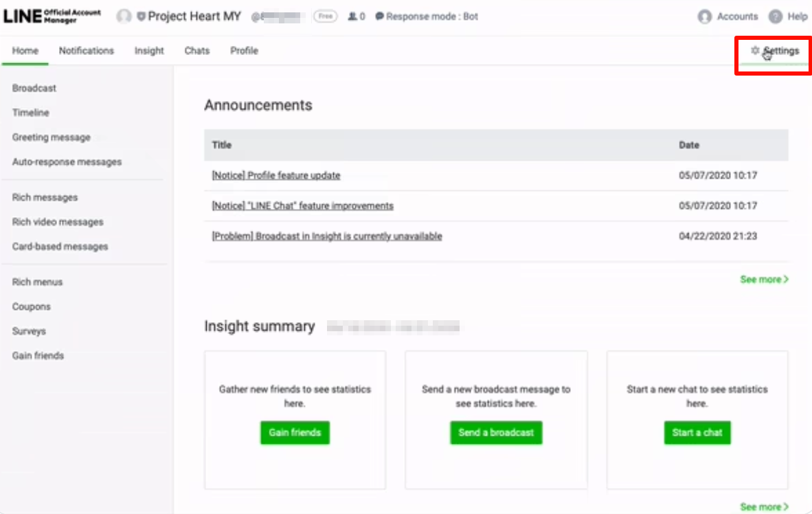Click the Start a chat button
812x514 pixels.
697,433
